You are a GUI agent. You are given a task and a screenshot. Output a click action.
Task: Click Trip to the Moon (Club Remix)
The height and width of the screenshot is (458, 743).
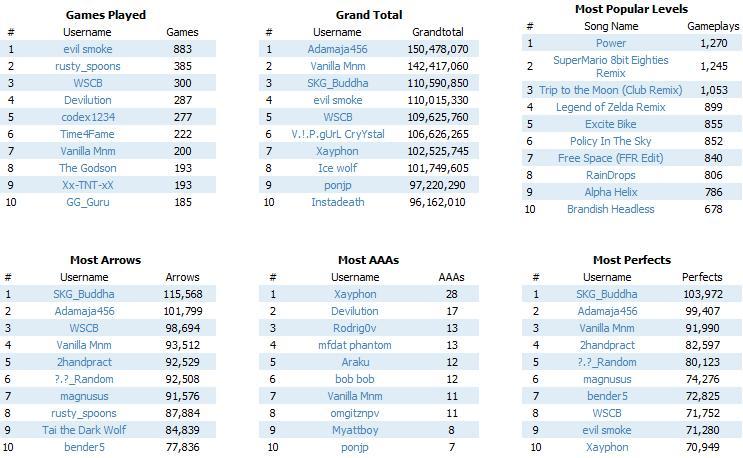611,90
